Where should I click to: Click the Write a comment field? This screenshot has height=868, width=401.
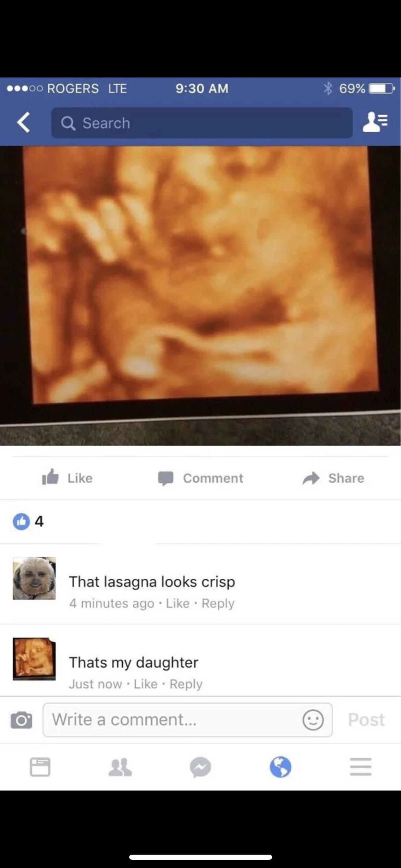point(187,720)
